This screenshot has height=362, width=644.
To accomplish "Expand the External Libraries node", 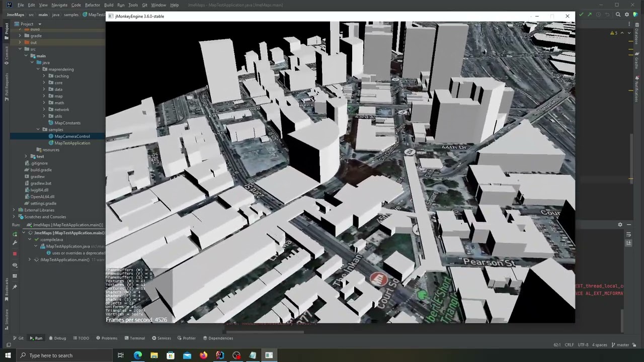I will pyautogui.click(x=14, y=210).
